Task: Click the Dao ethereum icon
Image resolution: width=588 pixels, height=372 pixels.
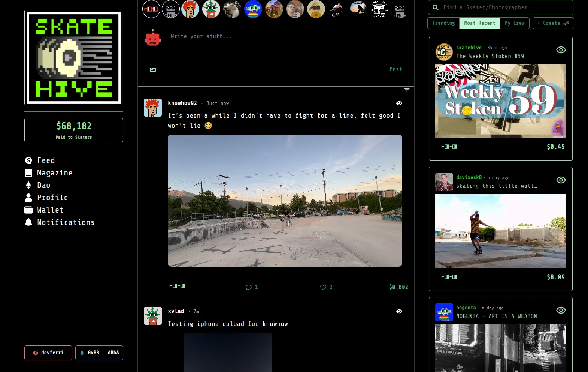Action: click(x=28, y=185)
